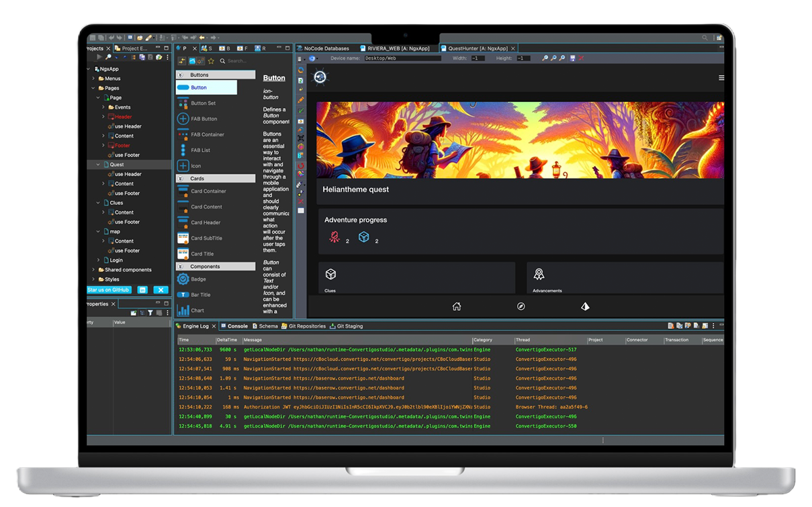Click the Save icon in the viewer toolbar
The image size is (812, 507).
coord(572,58)
